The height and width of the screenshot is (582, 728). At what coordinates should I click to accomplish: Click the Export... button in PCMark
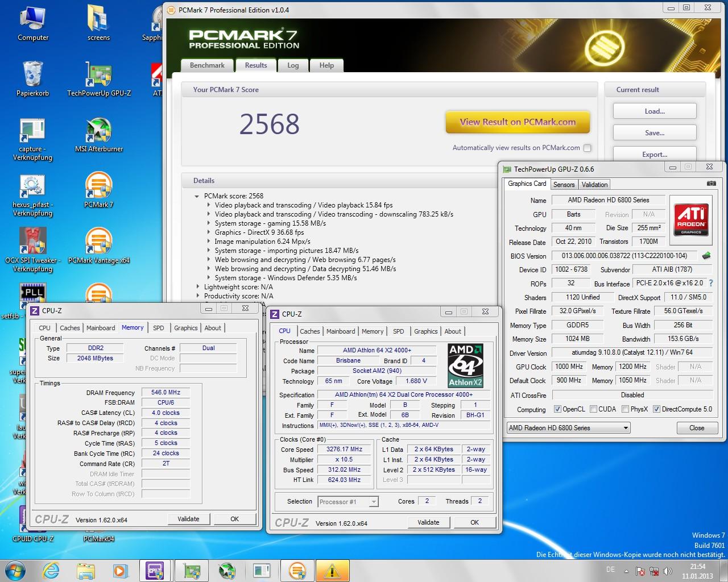[x=655, y=155]
